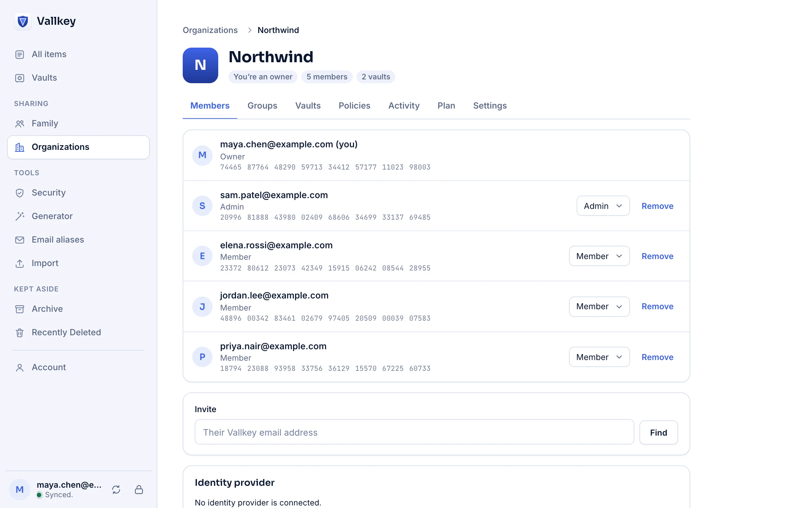Click the Email aliases envelope icon

coord(20,240)
